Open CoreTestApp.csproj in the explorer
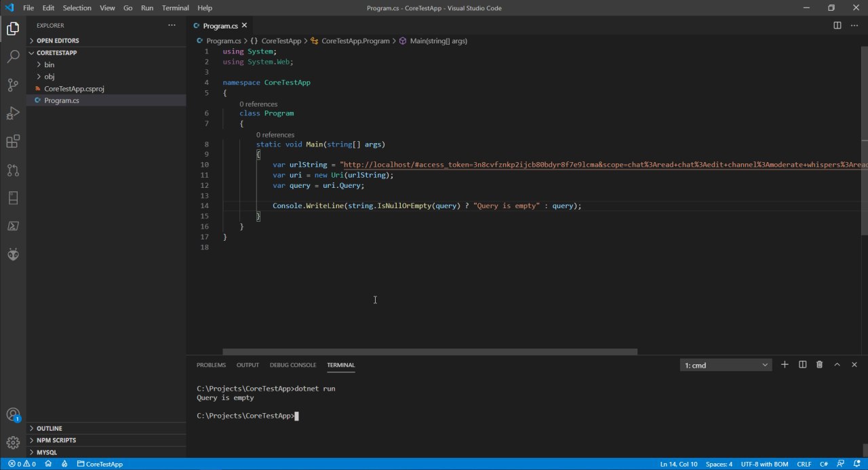Image resolution: width=868 pixels, height=470 pixels. (106, 88)
